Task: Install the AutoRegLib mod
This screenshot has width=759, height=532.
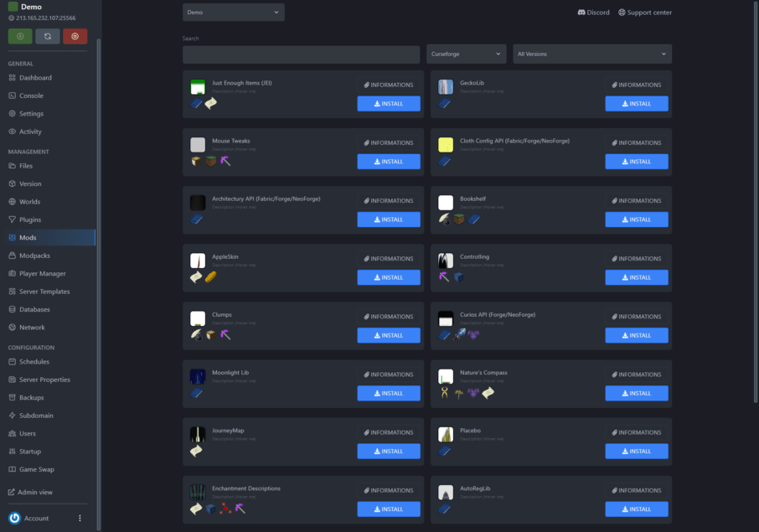Action: coord(636,509)
